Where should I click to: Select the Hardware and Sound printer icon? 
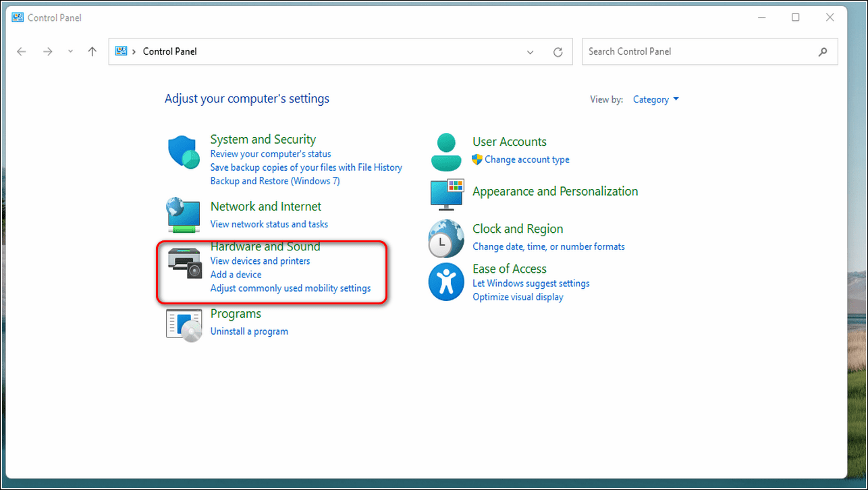pyautogui.click(x=185, y=263)
